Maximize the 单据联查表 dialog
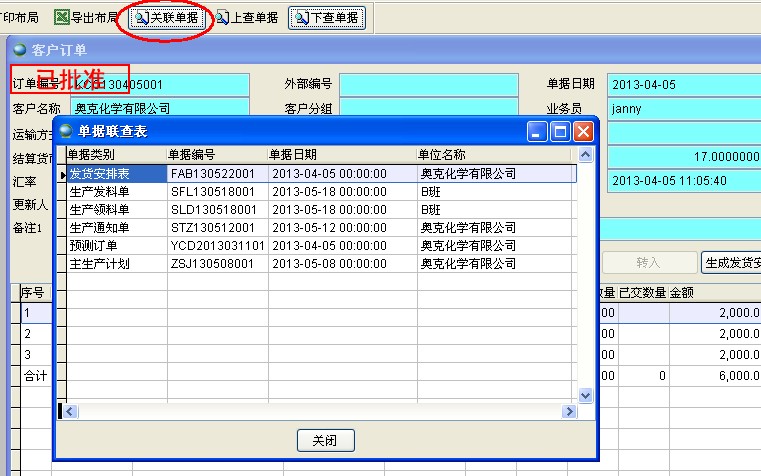Image resolution: width=761 pixels, height=476 pixels. 561,131
